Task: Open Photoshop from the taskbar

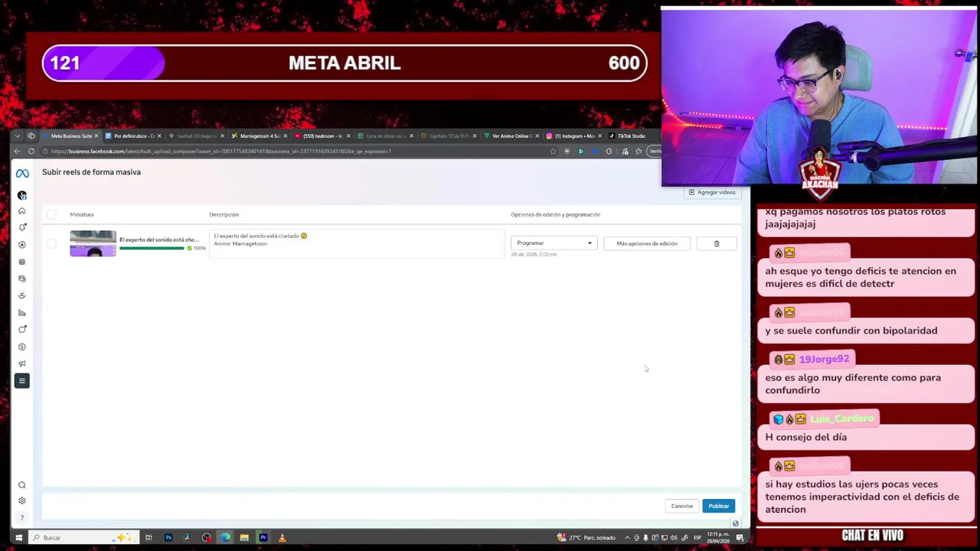Action: [x=168, y=537]
